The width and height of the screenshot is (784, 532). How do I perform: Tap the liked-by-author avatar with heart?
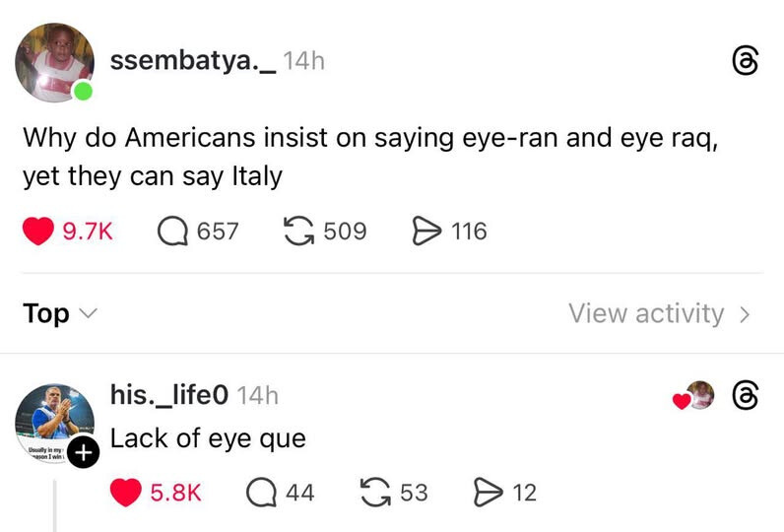tap(694, 395)
